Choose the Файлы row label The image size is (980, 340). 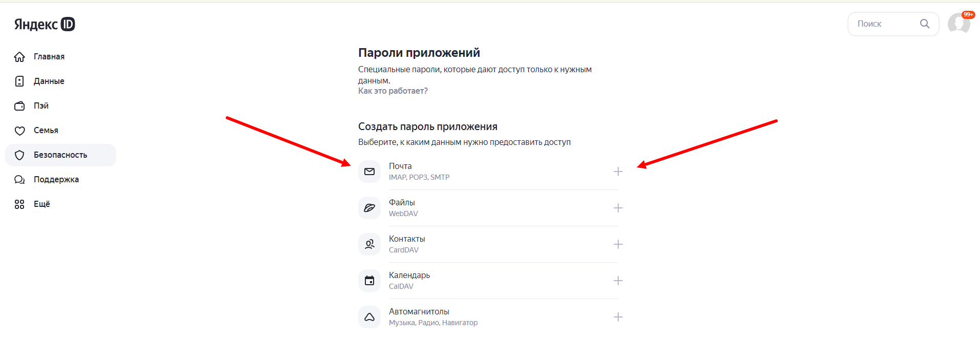point(402,203)
